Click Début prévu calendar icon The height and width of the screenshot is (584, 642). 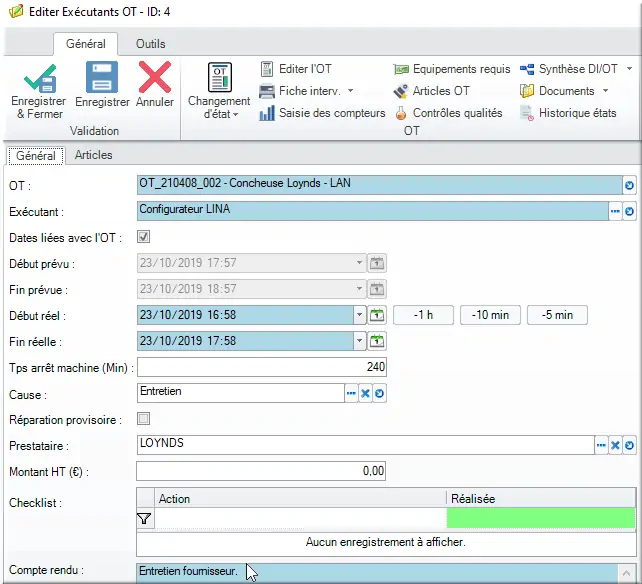click(x=377, y=263)
